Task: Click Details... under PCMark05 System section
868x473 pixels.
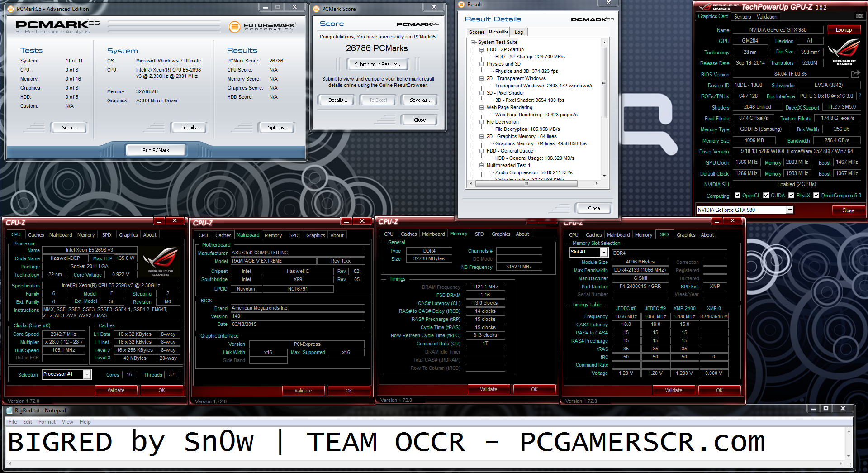Action: click(190, 128)
